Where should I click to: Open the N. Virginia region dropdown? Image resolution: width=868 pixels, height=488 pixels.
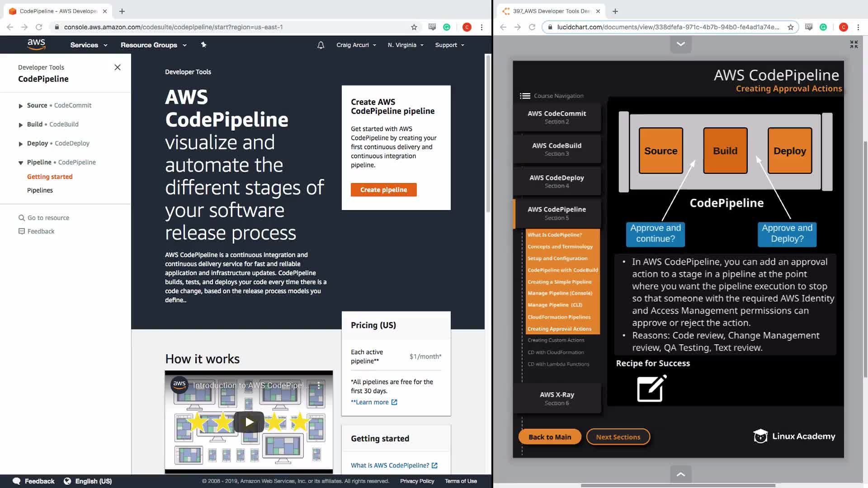[x=406, y=45]
